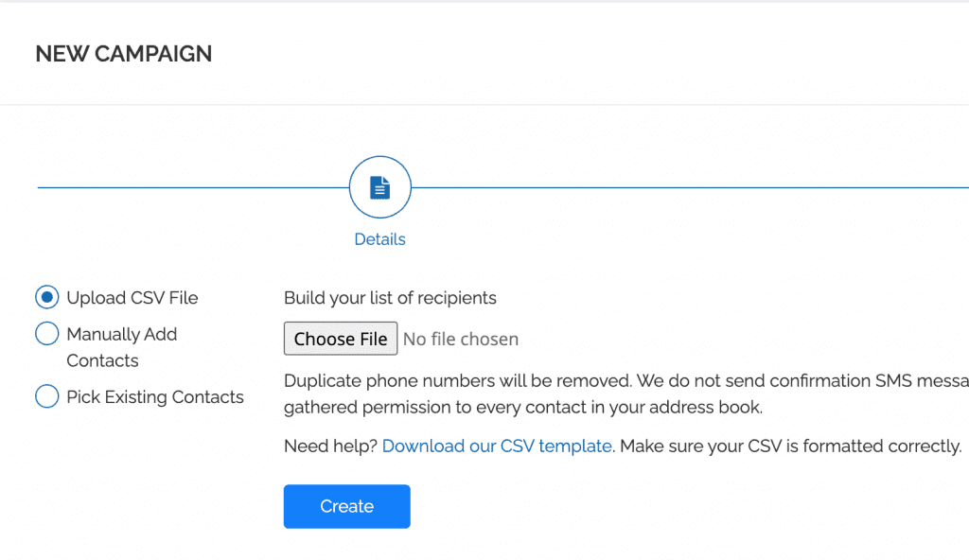969x560 pixels.
Task: Select the Upload CSV File radio button
Action: (47, 297)
